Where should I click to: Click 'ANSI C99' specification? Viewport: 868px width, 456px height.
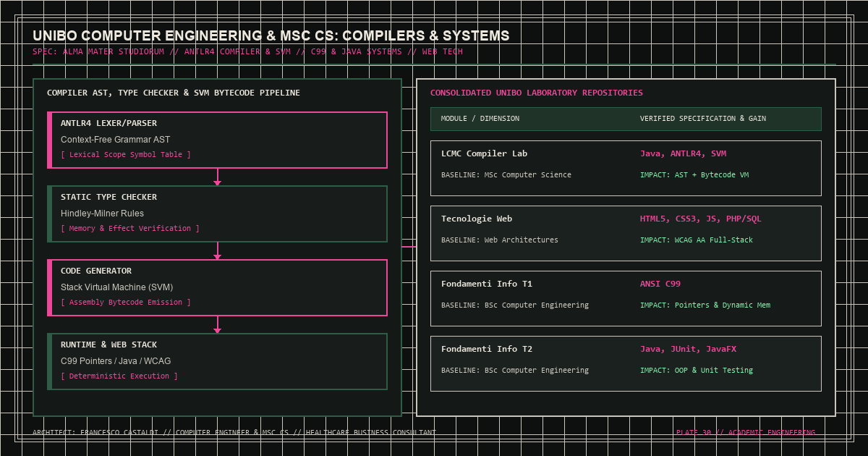[x=660, y=284]
